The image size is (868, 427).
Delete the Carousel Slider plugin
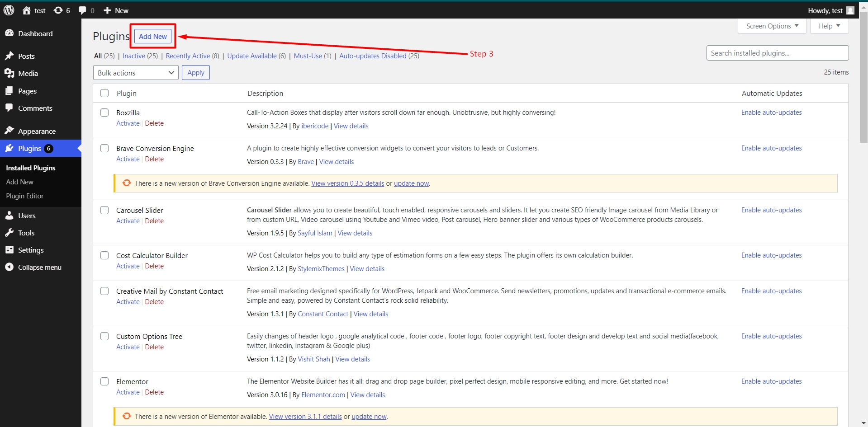(154, 221)
